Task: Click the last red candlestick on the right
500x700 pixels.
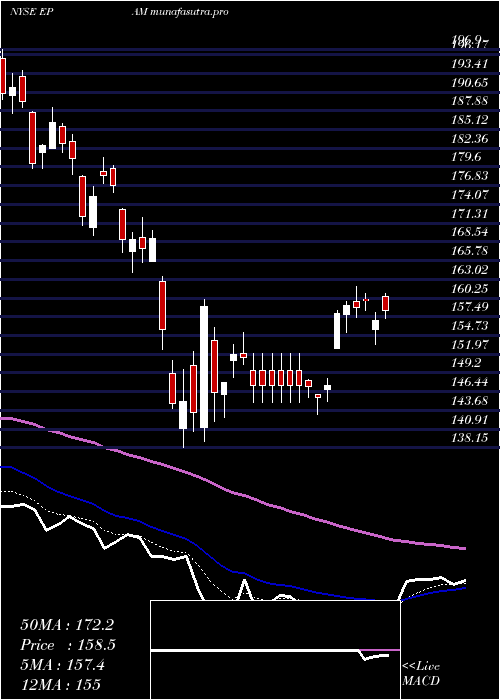Action: 386,303
